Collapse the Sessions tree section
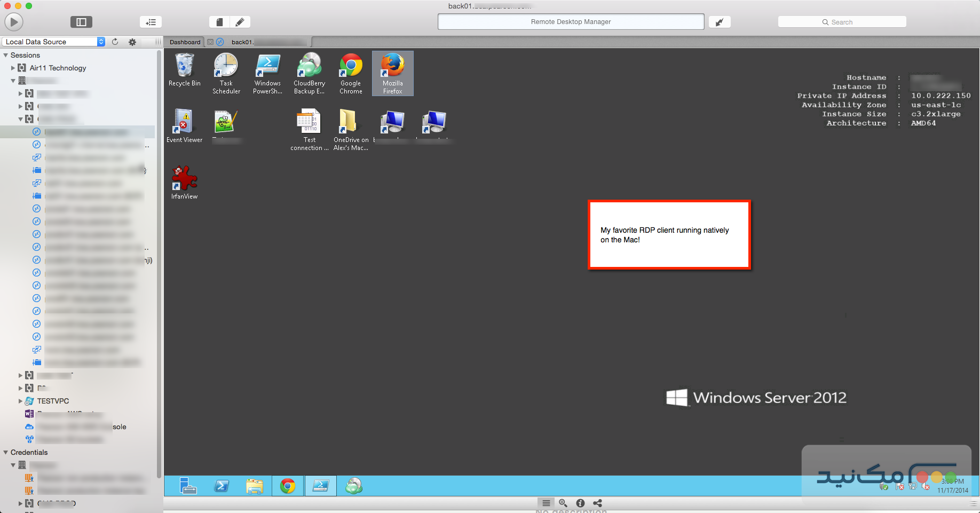 (6, 55)
